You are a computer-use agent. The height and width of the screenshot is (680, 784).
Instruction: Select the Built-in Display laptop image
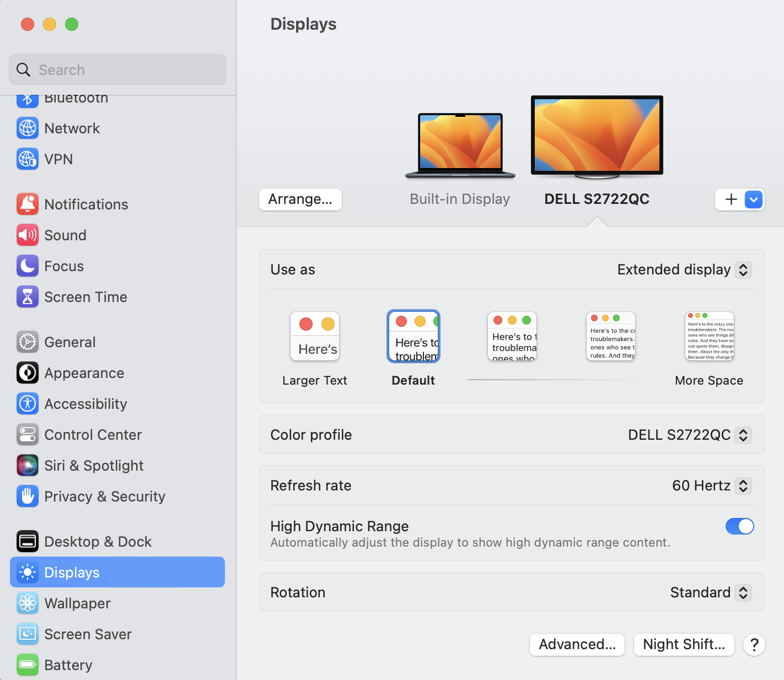[x=460, y=145]
